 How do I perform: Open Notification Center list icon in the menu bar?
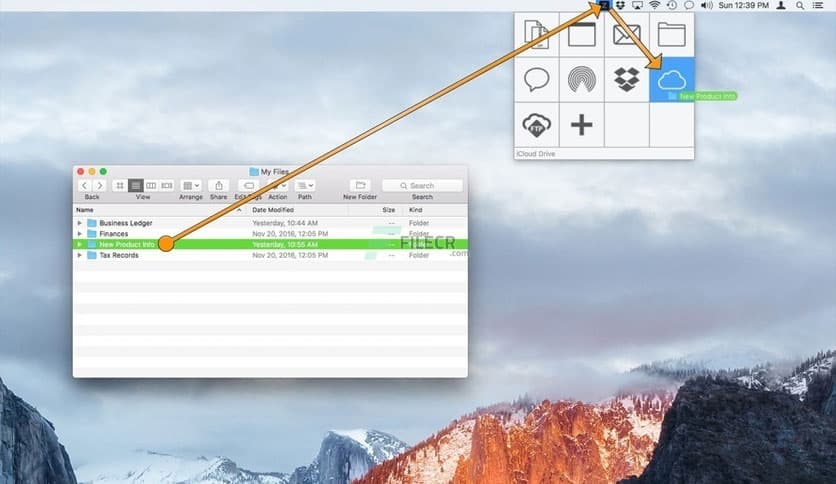[817, 5]
